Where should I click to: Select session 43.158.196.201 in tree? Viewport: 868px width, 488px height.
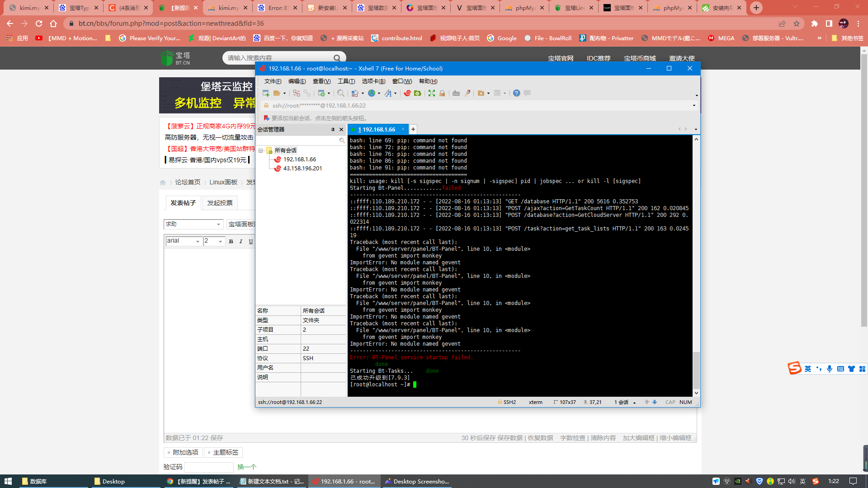click(302, 169)
